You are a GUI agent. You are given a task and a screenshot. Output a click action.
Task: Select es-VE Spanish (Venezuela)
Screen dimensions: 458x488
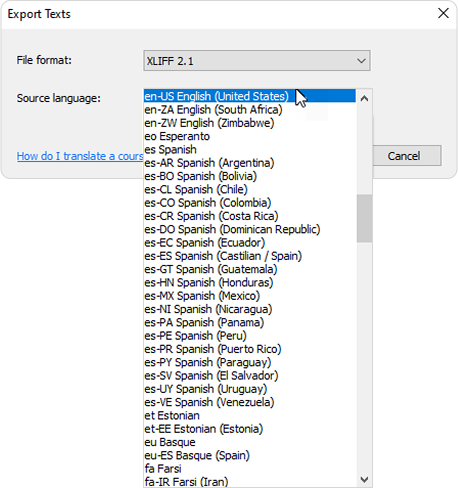pyautogui.click(x=250, y=402)
